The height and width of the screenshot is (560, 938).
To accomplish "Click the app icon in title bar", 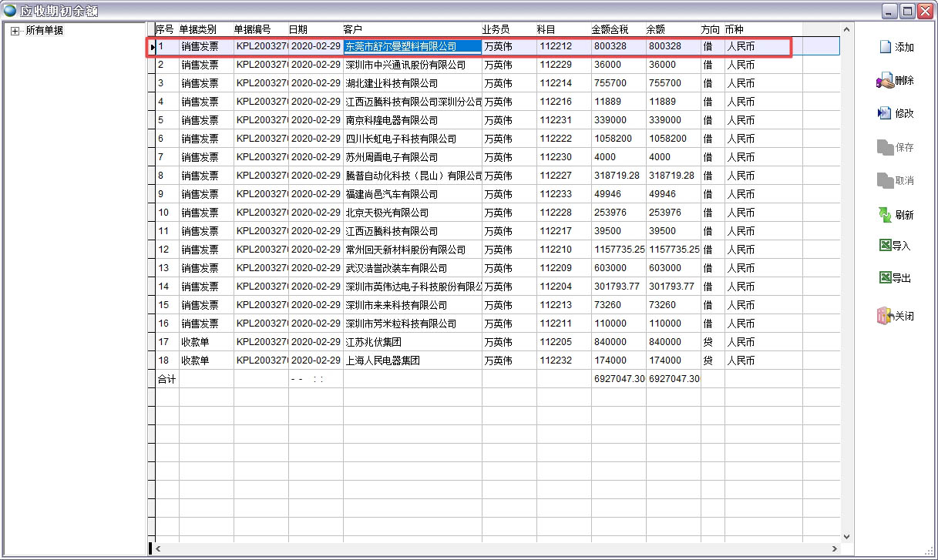I will (10, 11).
